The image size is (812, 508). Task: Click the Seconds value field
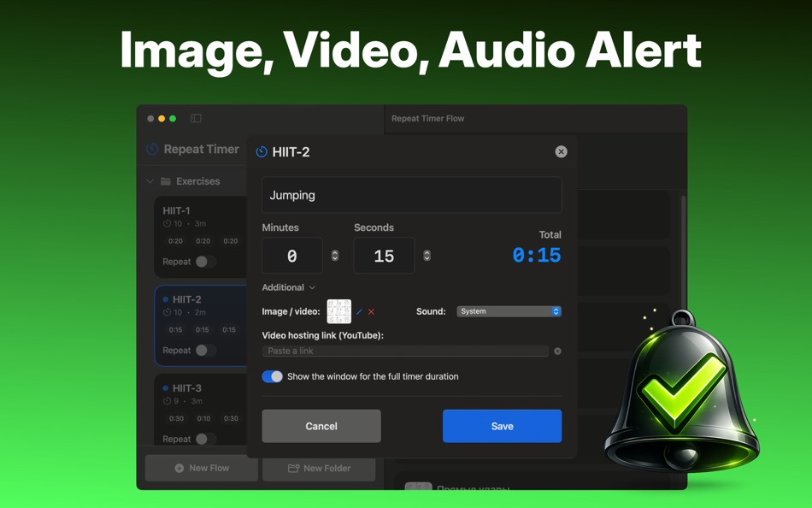(385, 256)
